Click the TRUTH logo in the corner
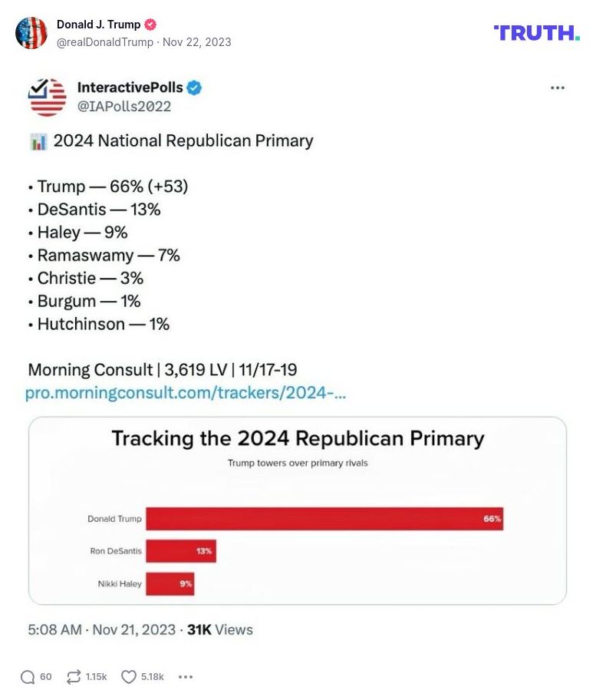Viewport: 596px width, 700px height. (535, 33)
